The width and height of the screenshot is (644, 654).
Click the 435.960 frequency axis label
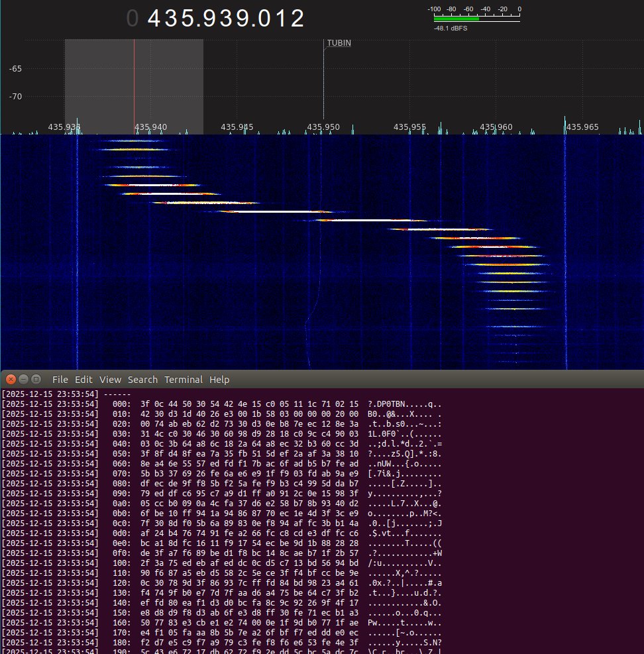(x=496, y=127)
